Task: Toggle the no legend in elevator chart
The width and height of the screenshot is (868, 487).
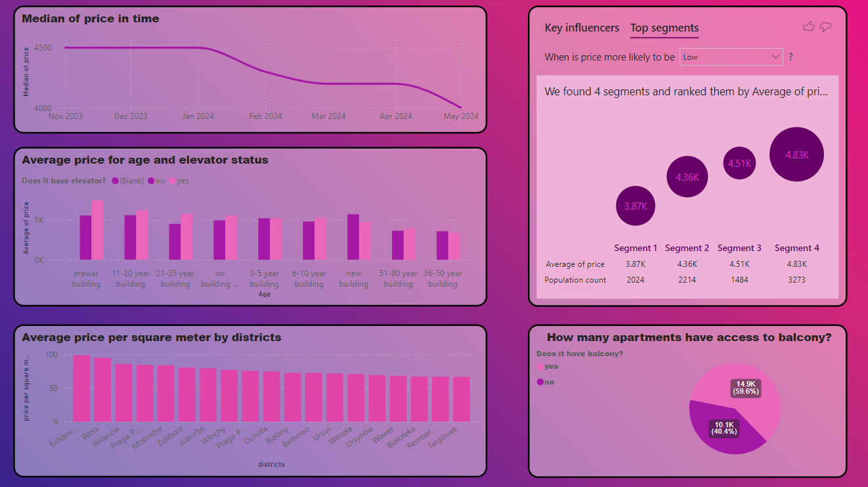Action: click(x=158, y=180)
